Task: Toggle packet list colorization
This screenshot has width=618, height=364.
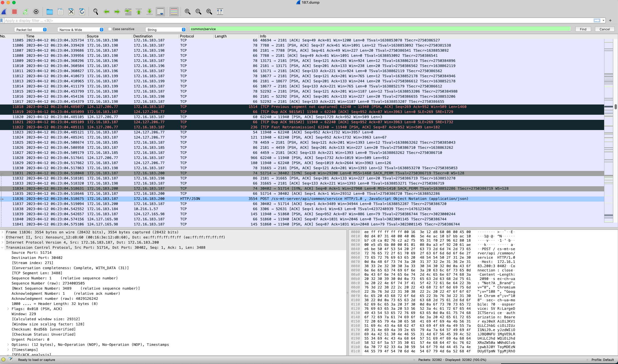Action: 174,12
